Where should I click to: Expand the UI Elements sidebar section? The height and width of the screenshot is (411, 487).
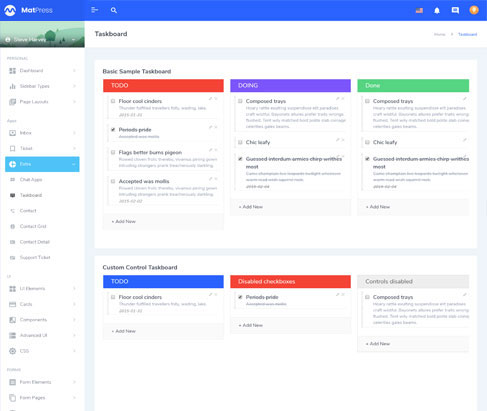(x=42, y=289)
